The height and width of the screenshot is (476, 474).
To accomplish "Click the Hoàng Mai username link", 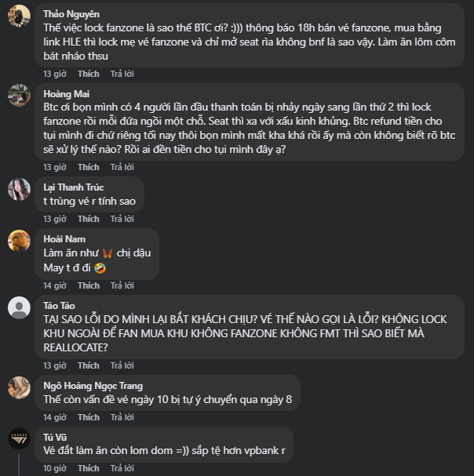I will click(65, 93).
